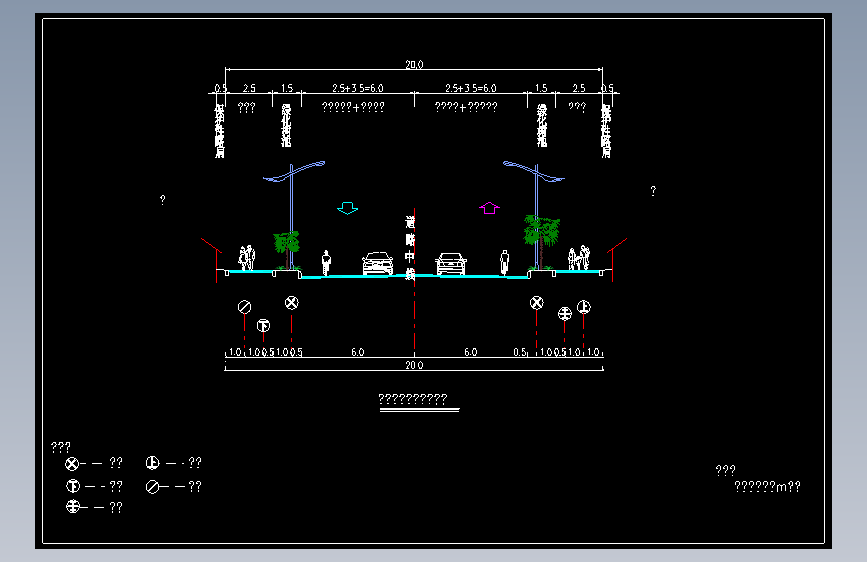Select the right green tree
The height and width of the screenshot is (562, 867).
(x=542, y=242)
